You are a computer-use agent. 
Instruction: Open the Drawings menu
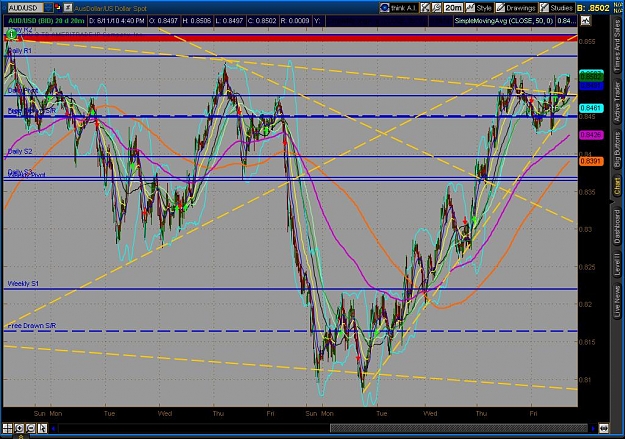[516, 8]
